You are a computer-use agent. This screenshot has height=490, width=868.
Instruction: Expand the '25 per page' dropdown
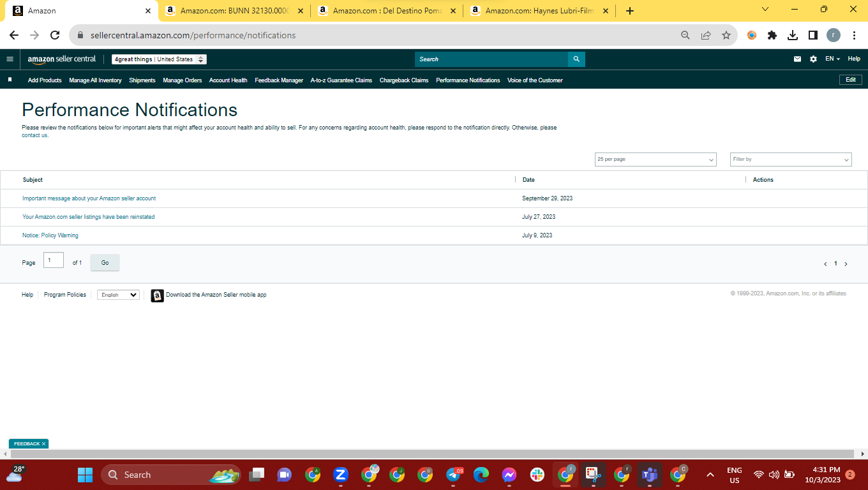click(x=655, y=160)
